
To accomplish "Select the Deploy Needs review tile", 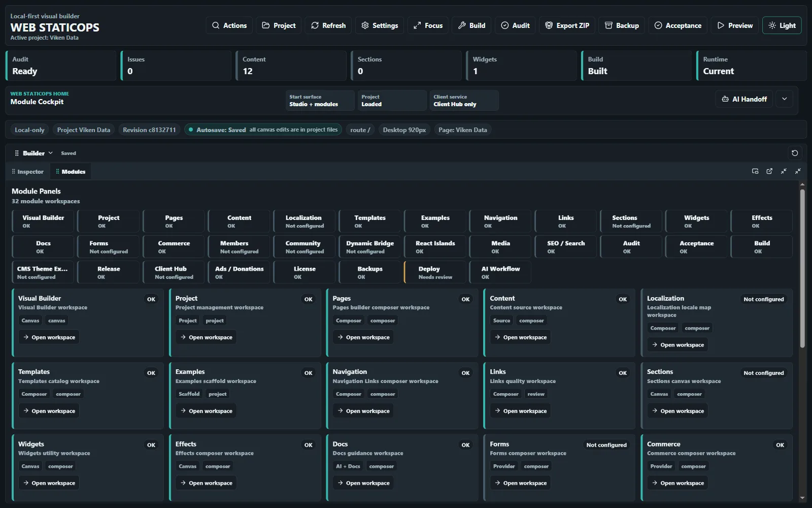I will (x=435, y=272).
